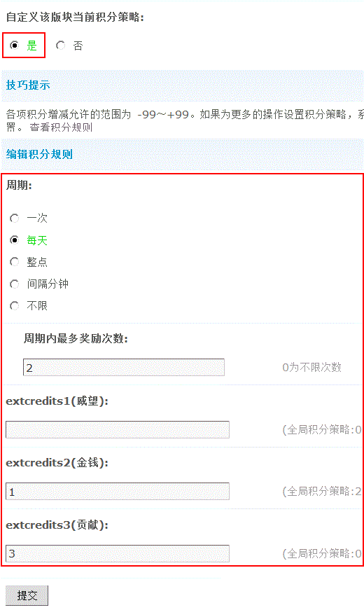Click the extcredits1(威望) input box
The width and height of the screenshot is (364, 610).
(x=118, y=429)
